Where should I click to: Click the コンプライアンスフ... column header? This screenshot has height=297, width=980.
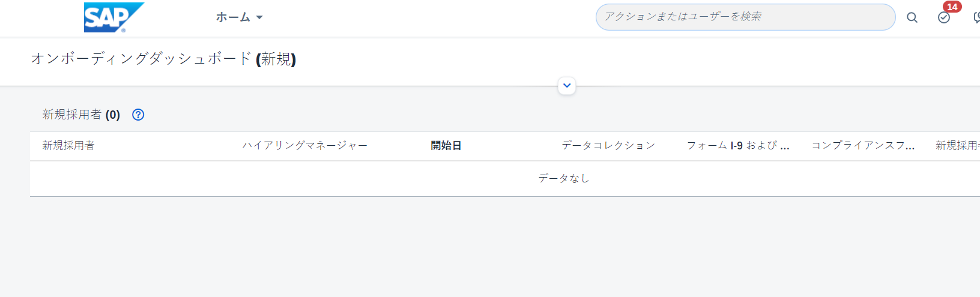pos(863,145)
